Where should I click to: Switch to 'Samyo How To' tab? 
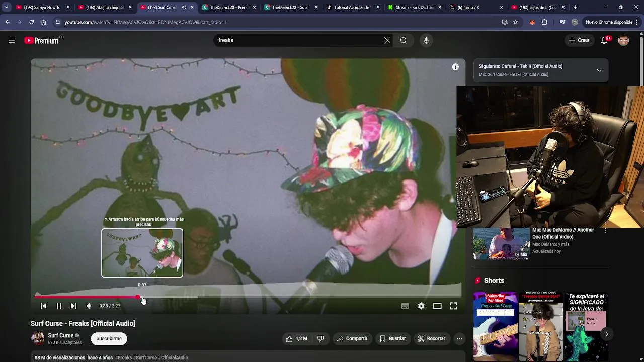point(42,7)
